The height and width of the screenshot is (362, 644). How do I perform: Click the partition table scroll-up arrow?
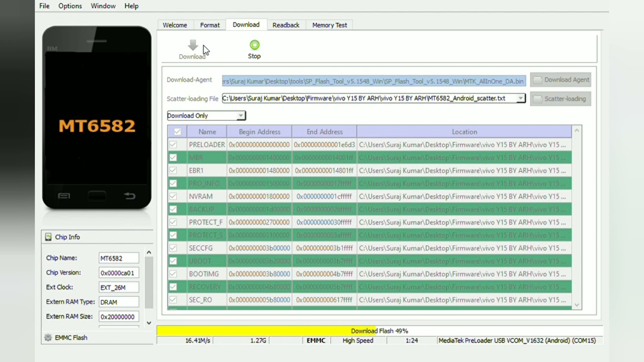(x=577, y=131)
